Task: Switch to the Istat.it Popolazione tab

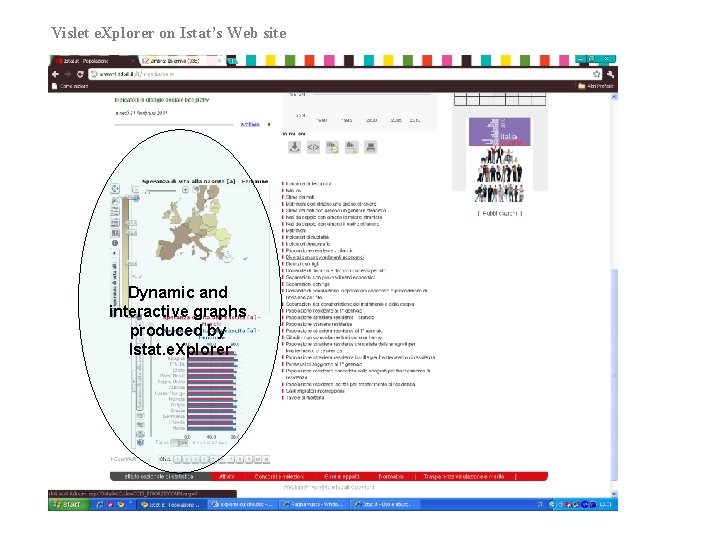Action: pos(93,61)
